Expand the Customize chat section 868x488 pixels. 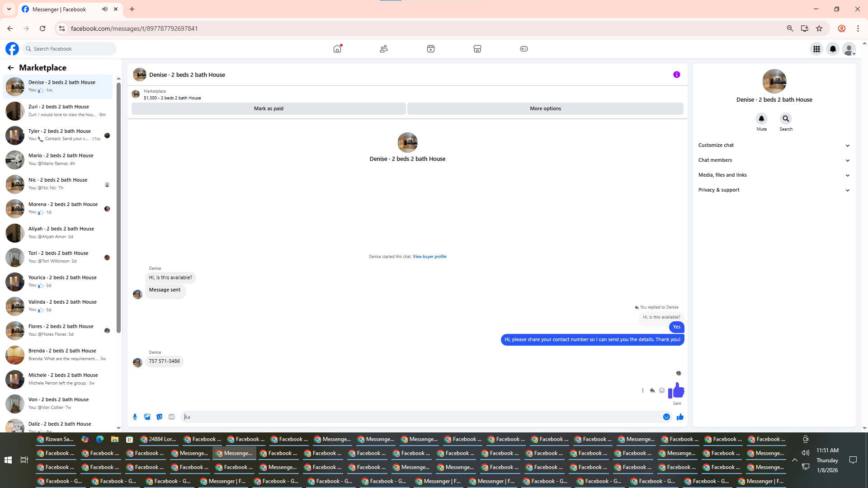(x=774, y=145)
